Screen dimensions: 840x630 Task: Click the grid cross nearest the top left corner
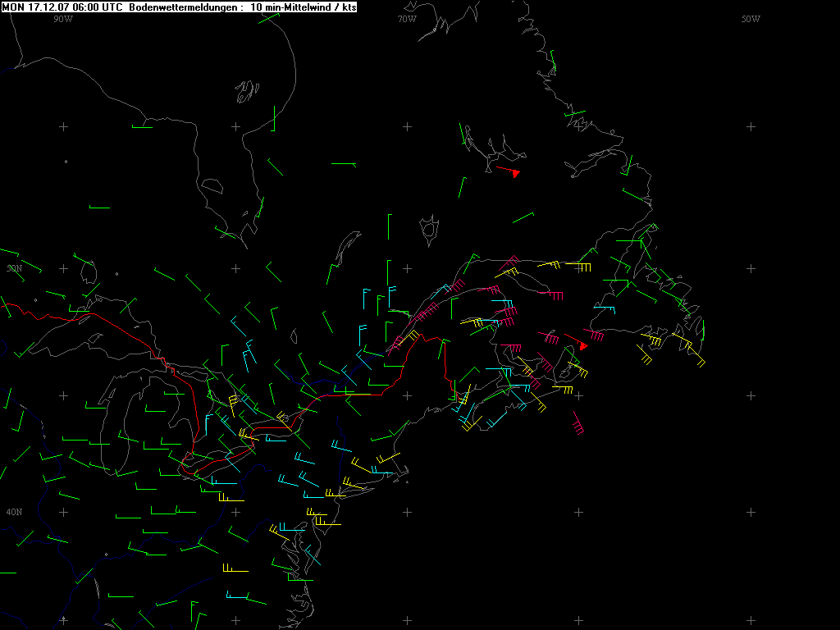pyautogui.click(x=64, y=126)
